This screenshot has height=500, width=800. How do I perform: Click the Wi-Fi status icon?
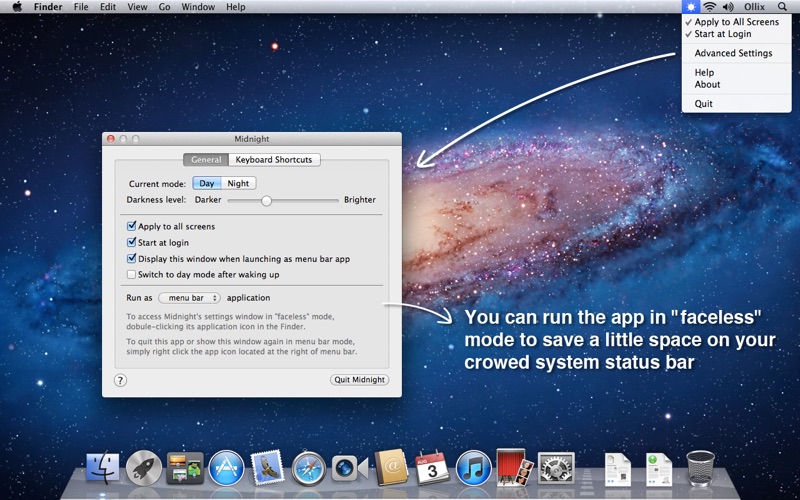[709, 7]
